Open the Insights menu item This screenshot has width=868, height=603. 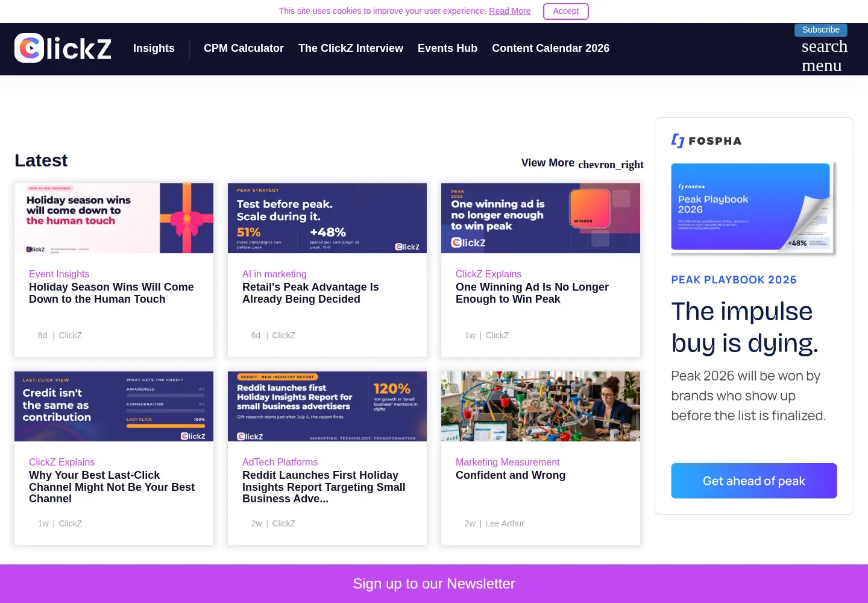tap(154, 48)
